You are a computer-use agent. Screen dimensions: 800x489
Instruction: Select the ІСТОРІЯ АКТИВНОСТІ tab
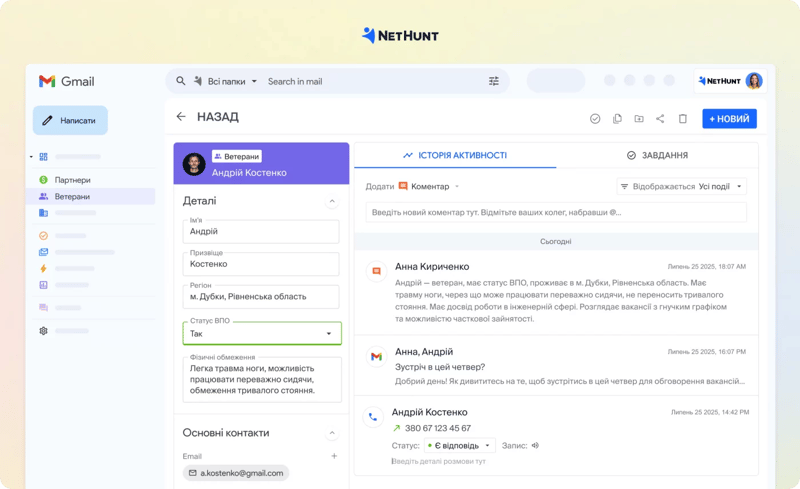(455, 156)
